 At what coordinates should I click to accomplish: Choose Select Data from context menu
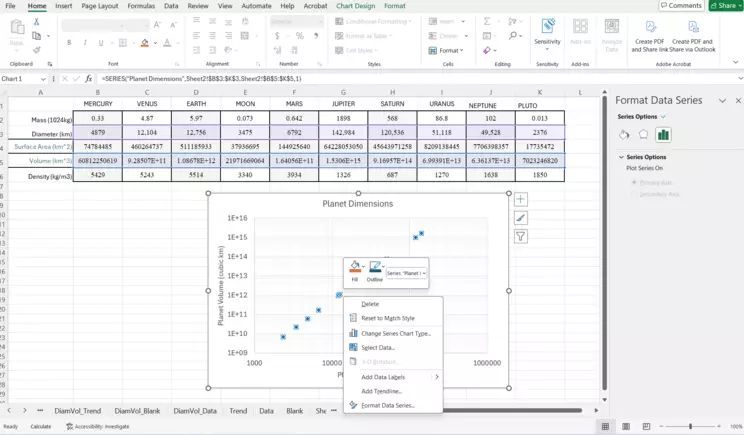tap(378, 348)
